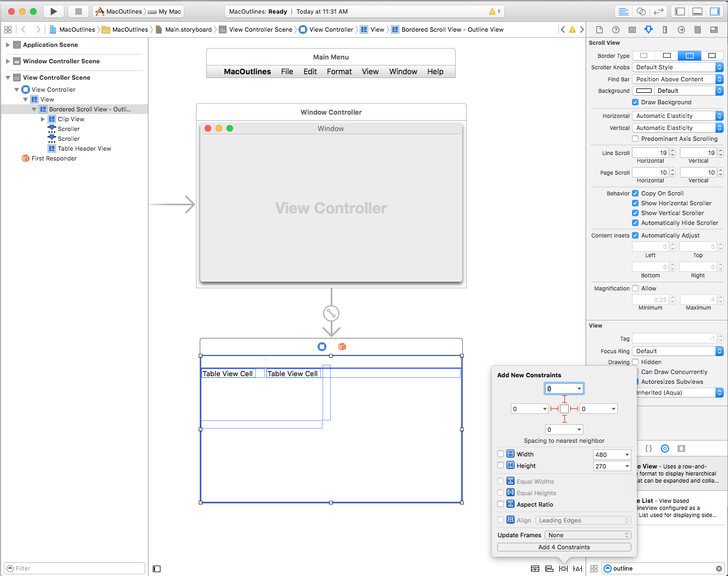
Task: Select the File inspector icon
Action: (600, 29)
